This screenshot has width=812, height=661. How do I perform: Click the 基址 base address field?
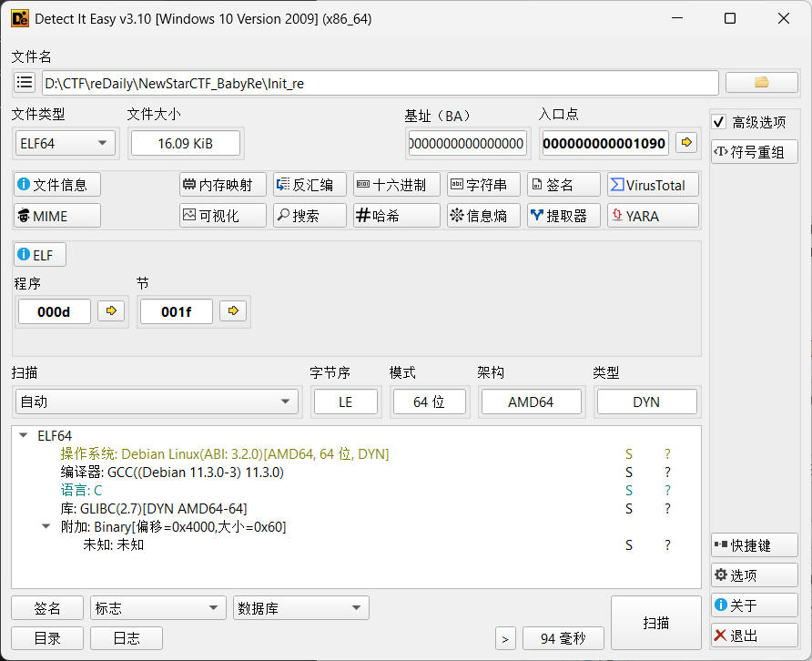pos(467,143)
